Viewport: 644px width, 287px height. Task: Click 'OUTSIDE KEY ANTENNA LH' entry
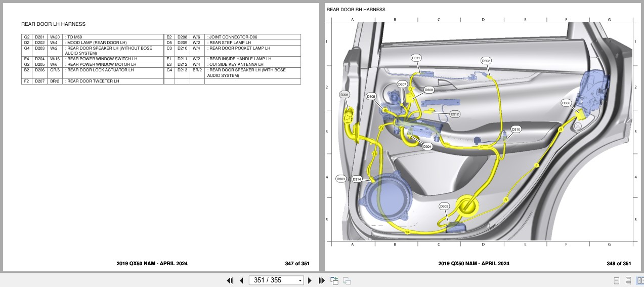point(236,64)
